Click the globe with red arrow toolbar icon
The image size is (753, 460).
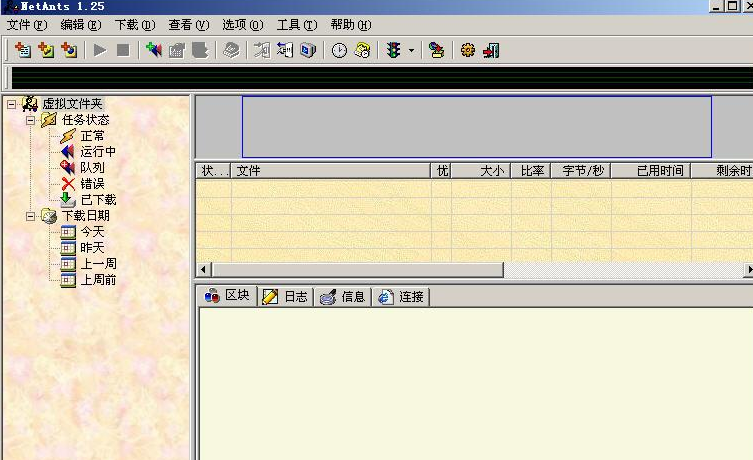coord(437,50)
